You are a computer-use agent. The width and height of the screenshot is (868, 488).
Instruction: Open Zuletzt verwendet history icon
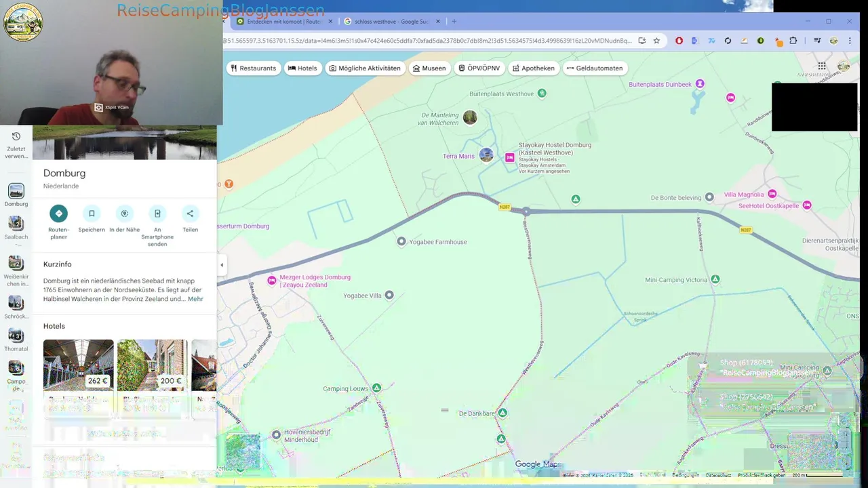[x=16, y=136]
